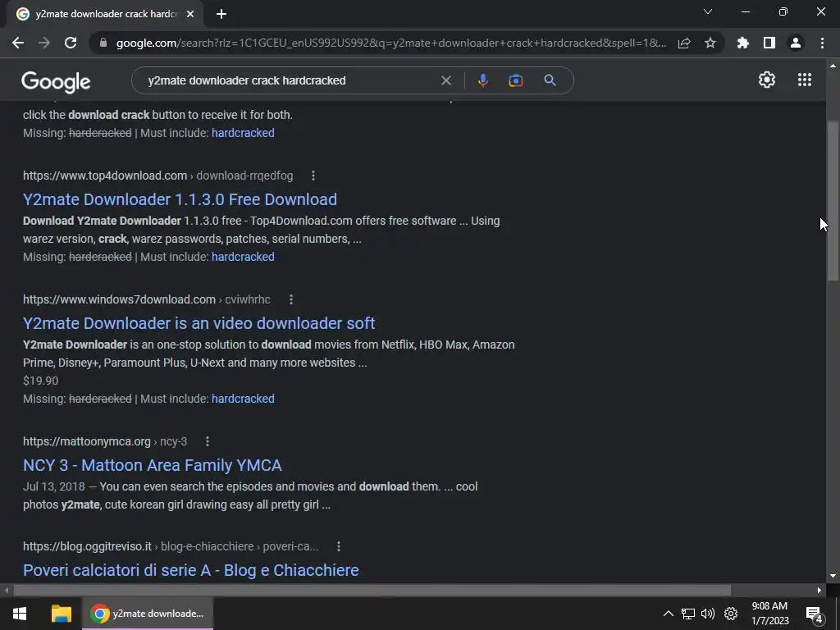Screen dimensions: 840x630
Task: Open Google quick settings gear
Action: point(767,80)
